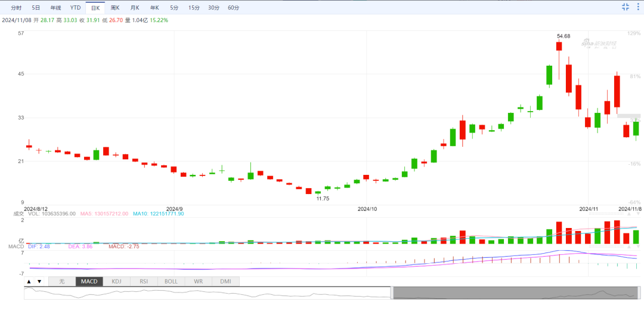Open the 年线 yearly line view
This screenshot has width=644, height=311.
[55, 8]
